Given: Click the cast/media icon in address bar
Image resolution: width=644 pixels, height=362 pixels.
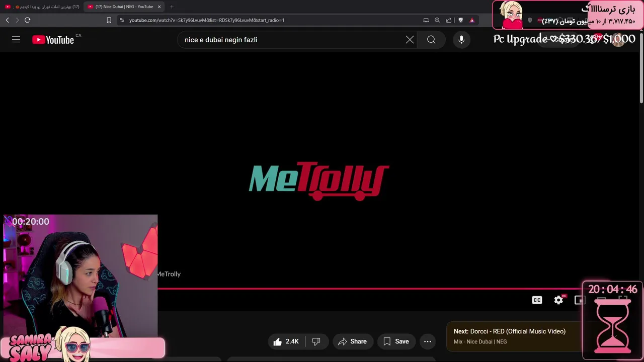Looking at the screenshot, I should click(426, 20).
